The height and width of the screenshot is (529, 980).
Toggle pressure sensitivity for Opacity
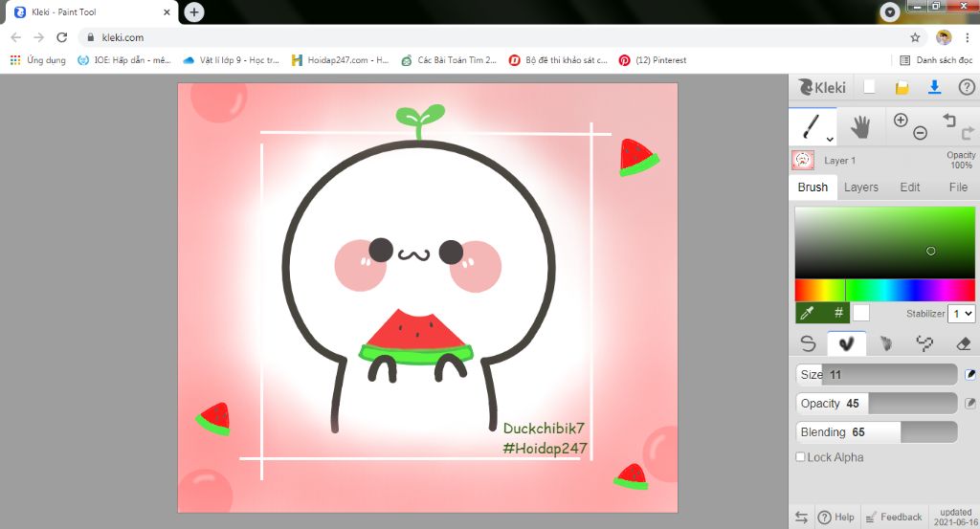click(970, 404)
